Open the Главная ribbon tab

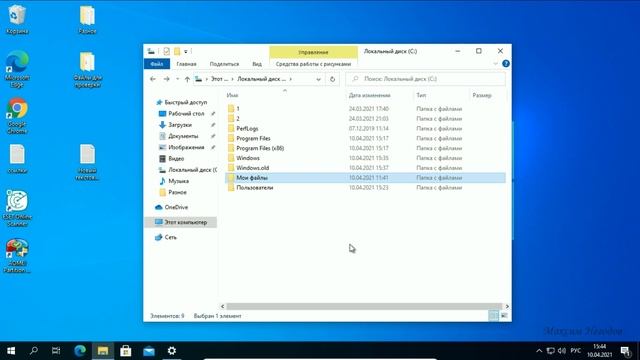[x=186, y=64]
